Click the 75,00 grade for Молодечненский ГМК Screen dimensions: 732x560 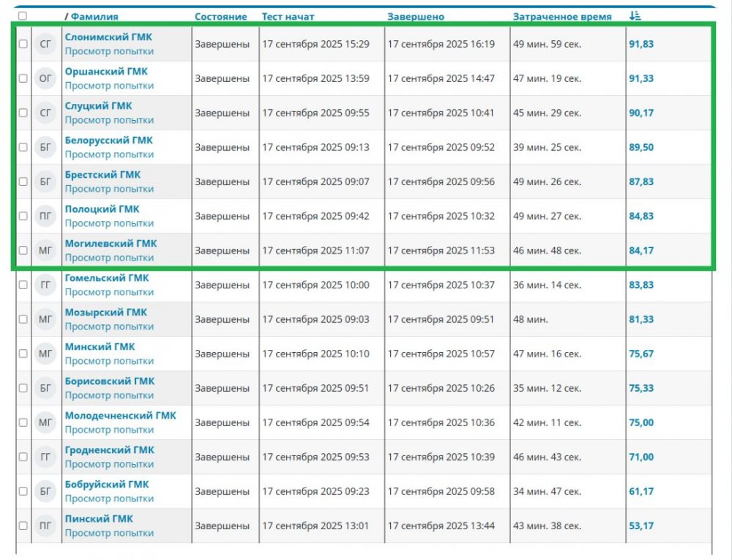(640, 422)
